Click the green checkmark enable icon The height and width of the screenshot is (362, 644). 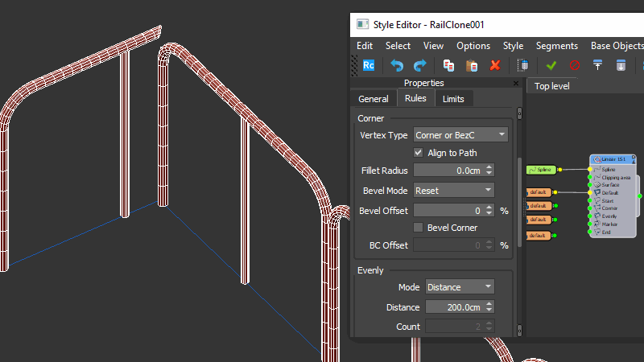coord(551,65)
